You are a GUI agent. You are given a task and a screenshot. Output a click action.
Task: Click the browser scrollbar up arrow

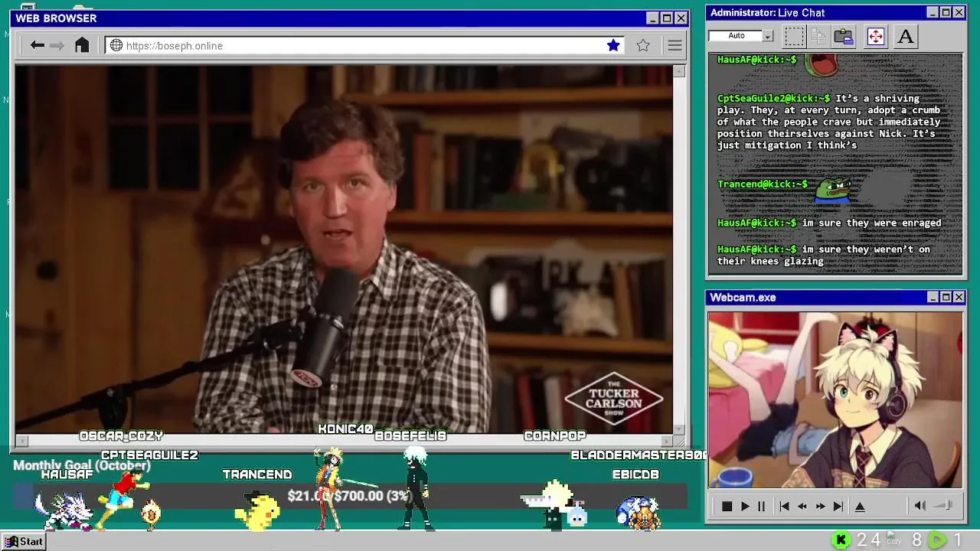(x=678, y=71)
